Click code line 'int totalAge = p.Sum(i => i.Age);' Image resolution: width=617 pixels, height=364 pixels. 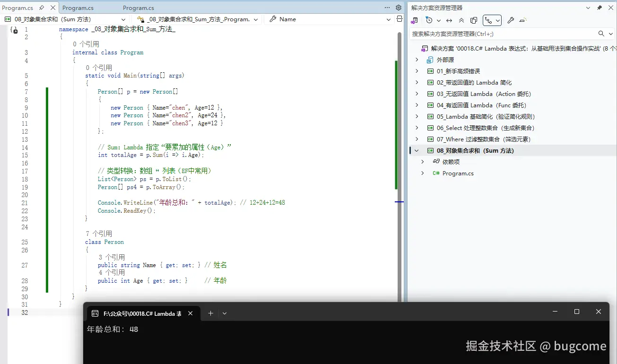click(151, 155)
